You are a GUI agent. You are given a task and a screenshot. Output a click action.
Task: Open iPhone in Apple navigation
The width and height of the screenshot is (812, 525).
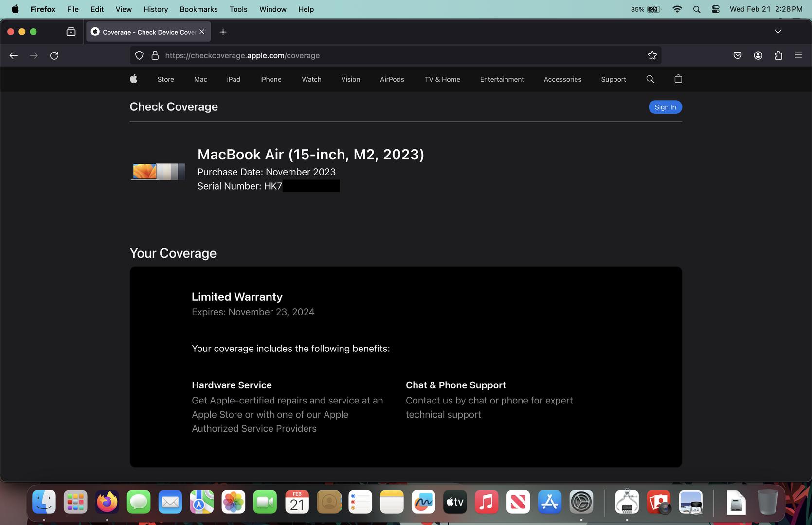click(271, 79)
